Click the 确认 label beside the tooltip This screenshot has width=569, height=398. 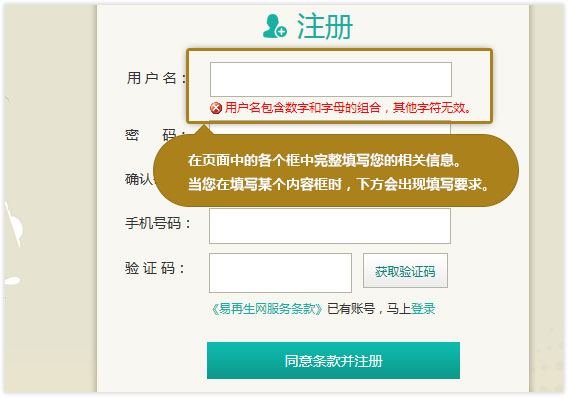coord(139,179)
